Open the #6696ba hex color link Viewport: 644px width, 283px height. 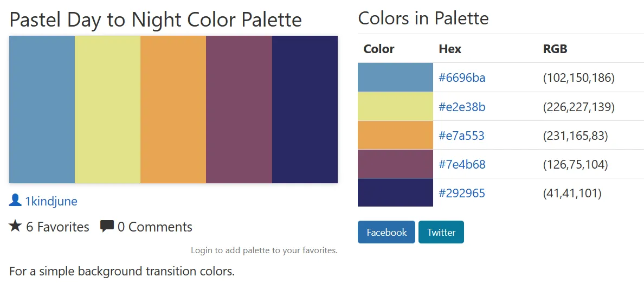tap(462, 78)
